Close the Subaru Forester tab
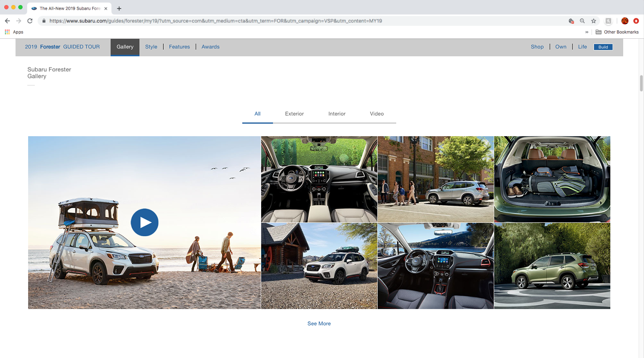Screen dimensions: 644x358 click(x=106, y=9)
